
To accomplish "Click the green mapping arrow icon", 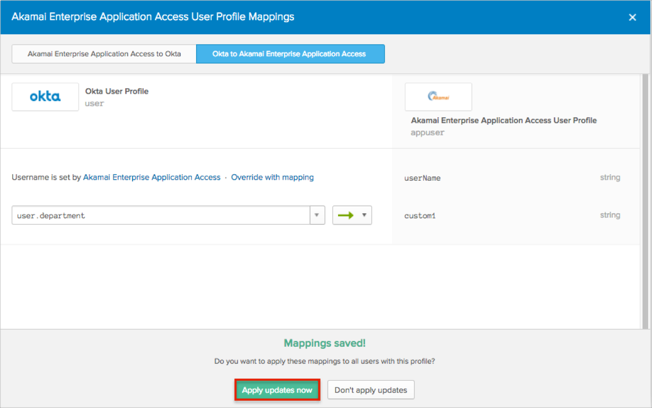I will click(x=344, y=215).
